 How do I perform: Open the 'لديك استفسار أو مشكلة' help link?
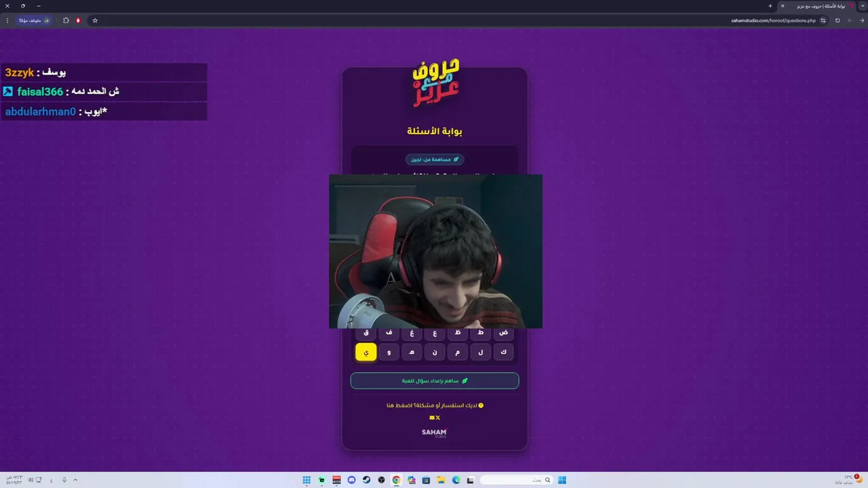tap(435, 405)
